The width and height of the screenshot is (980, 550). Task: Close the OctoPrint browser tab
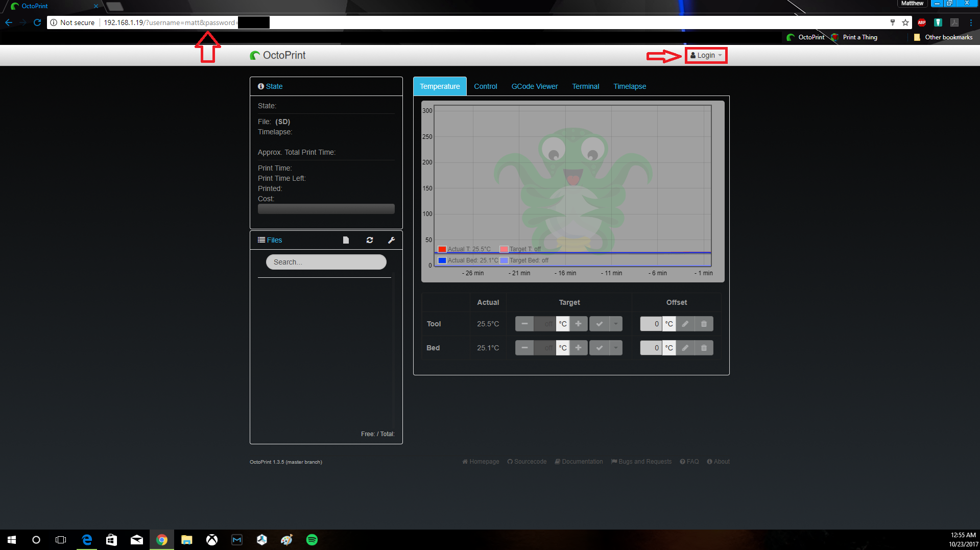[95, 6]
